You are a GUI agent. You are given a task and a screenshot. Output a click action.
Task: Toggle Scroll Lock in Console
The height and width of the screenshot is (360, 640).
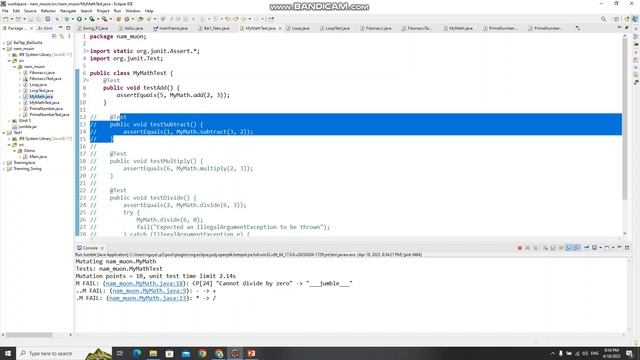[553, 248]
